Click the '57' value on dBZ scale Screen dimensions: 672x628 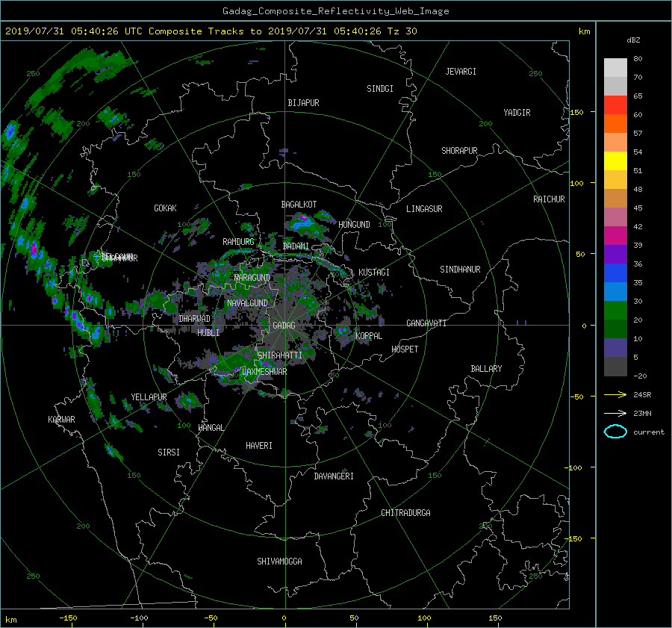pyautogui.click(x=638, y=134)
